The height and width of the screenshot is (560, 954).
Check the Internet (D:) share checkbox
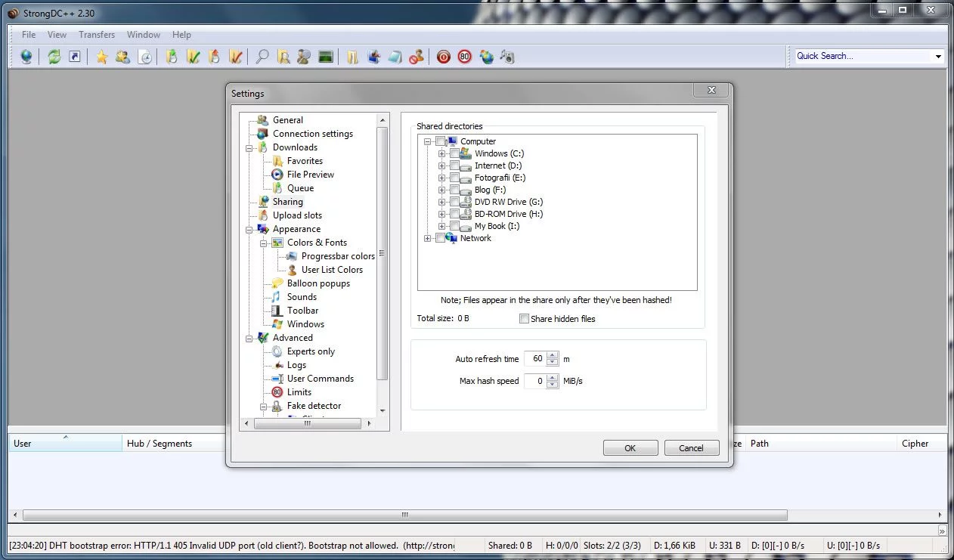(454, 166)
